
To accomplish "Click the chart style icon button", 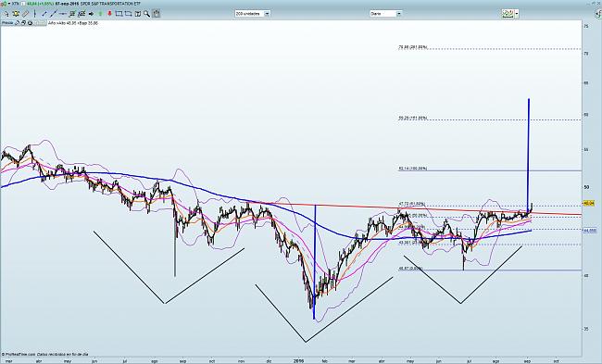I will click(x=508, y=14).
